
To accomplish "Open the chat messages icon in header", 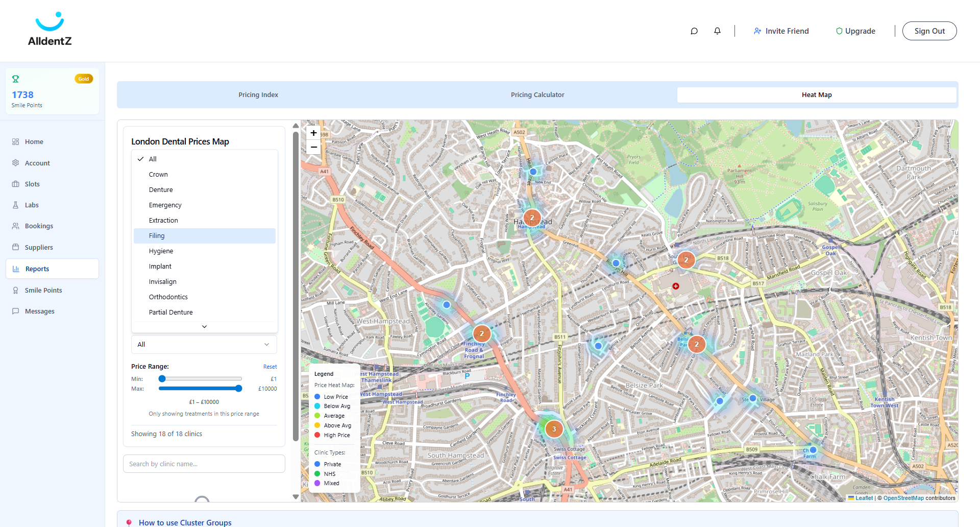I will coord(694,31).
